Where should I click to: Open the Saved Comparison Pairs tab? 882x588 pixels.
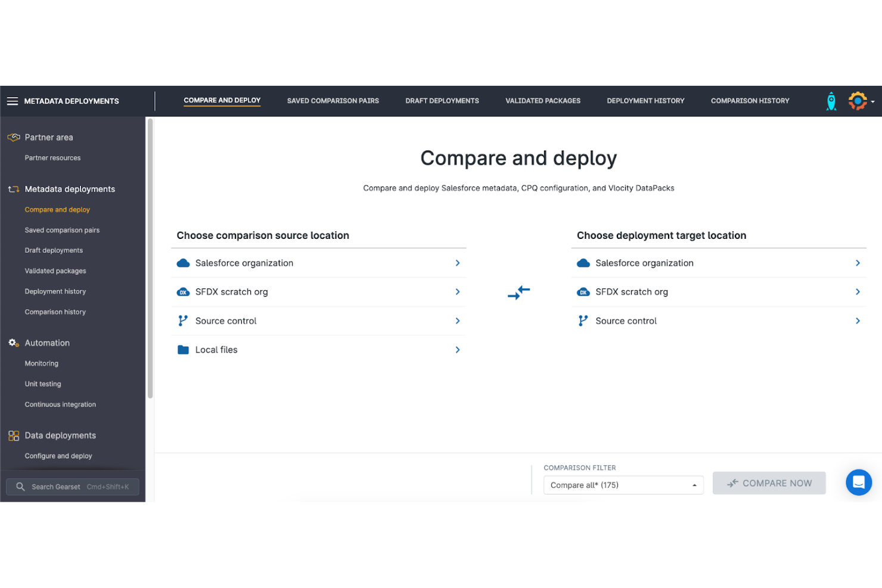(333, 101)
